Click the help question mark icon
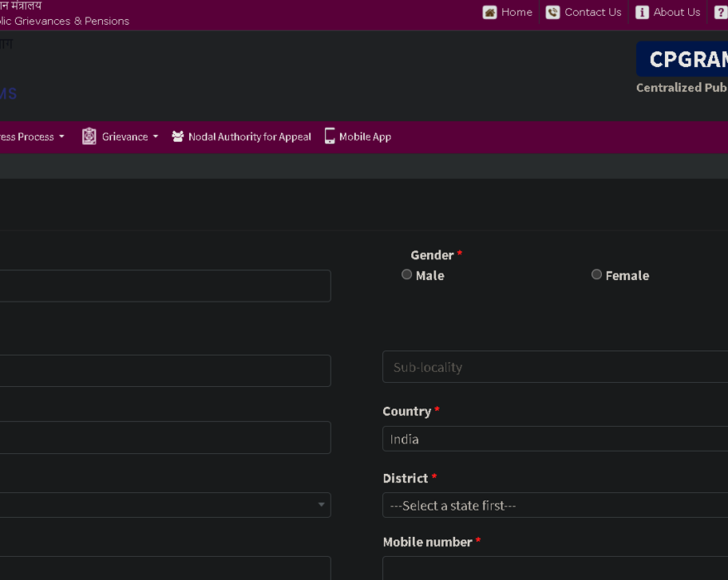 (721, 12)
